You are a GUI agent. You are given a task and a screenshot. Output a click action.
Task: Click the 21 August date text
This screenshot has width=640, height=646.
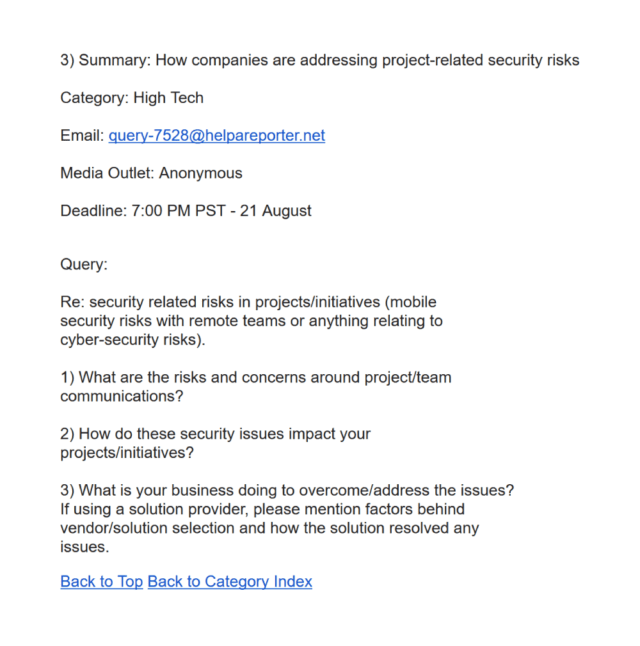276,211
